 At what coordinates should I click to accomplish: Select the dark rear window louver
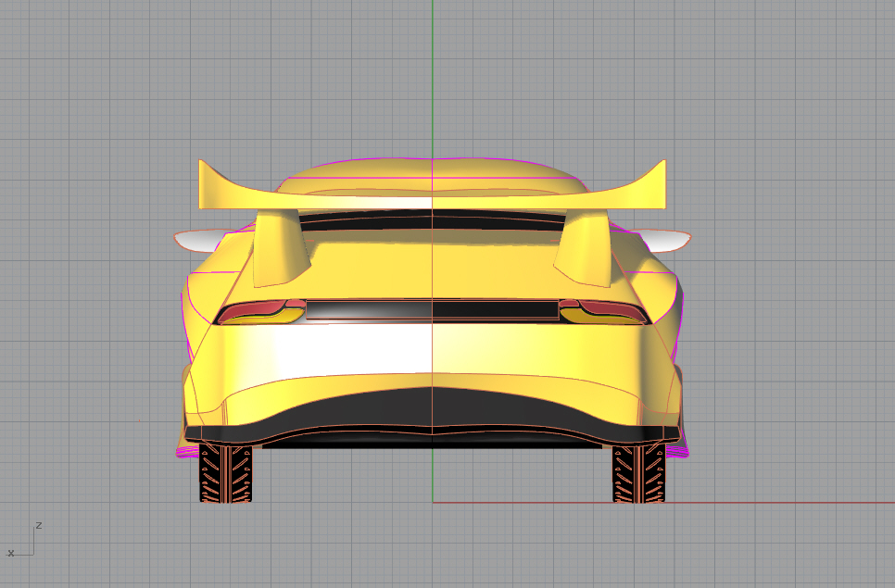(432, 220)
